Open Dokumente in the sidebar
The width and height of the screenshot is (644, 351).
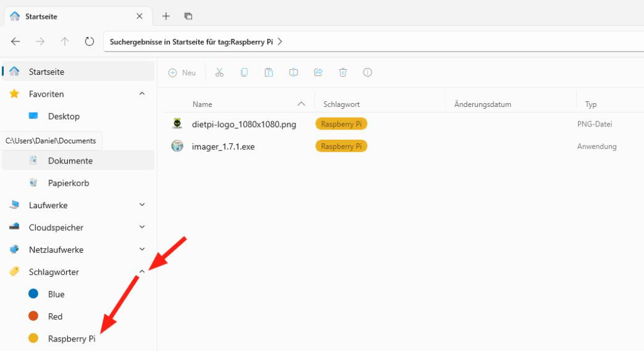pos(78,160)
